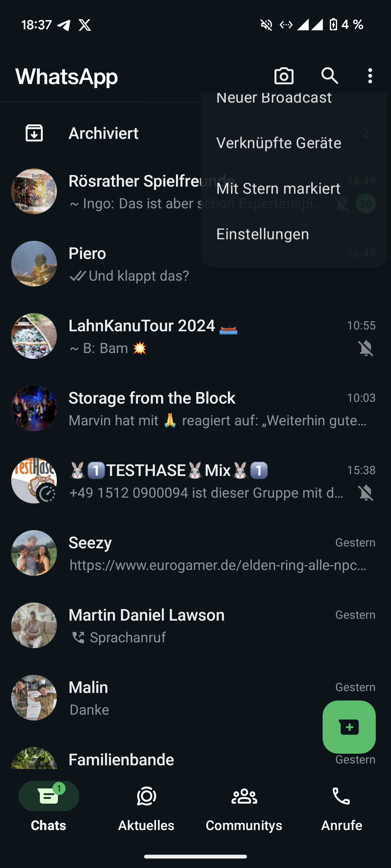Choose Mit Stern markiert from menu
The image size is (391, 868).
(278, 188)
